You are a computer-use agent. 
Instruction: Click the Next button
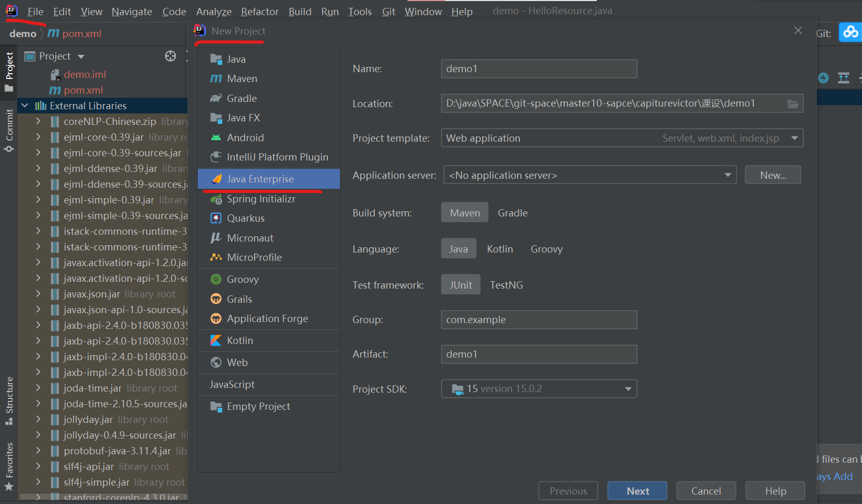pos(638,491)
